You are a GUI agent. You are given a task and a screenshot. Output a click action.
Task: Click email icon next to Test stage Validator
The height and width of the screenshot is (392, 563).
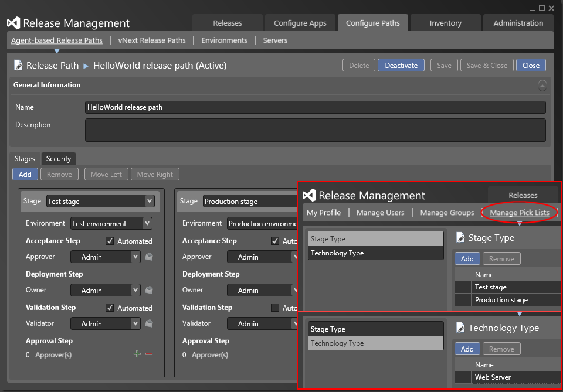(149, 323)
